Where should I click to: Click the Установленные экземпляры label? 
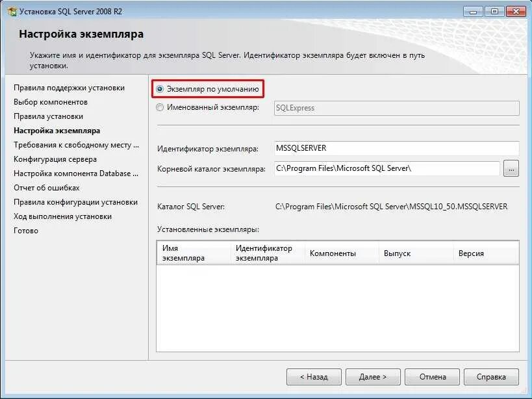pyautogui.click(x=208, y=229)
